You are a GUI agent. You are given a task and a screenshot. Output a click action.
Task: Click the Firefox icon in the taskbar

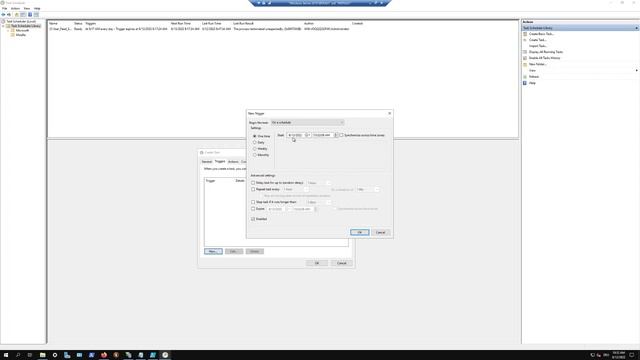104,355
